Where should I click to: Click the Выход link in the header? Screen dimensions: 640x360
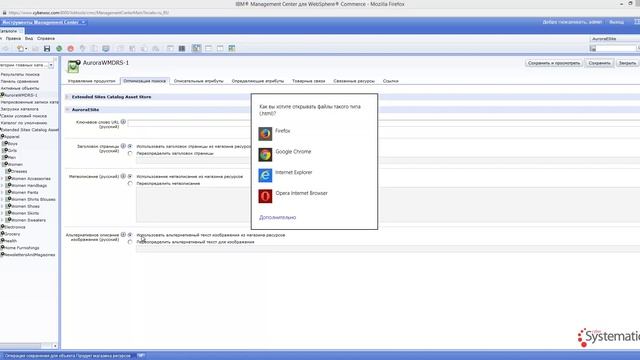616,22
